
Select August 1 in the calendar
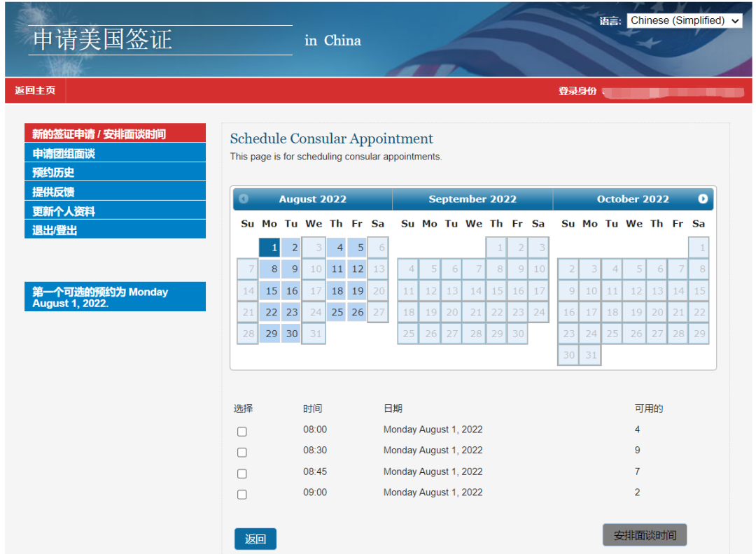269,248
